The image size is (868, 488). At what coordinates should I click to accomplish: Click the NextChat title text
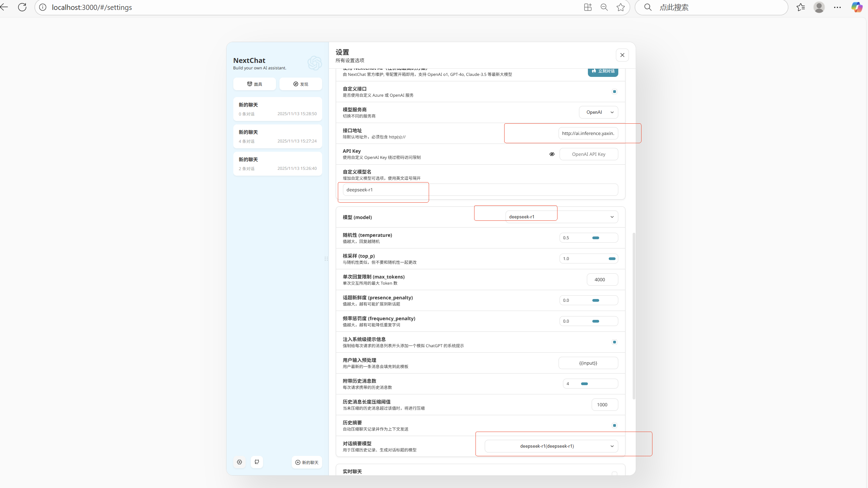pos(249,60)
